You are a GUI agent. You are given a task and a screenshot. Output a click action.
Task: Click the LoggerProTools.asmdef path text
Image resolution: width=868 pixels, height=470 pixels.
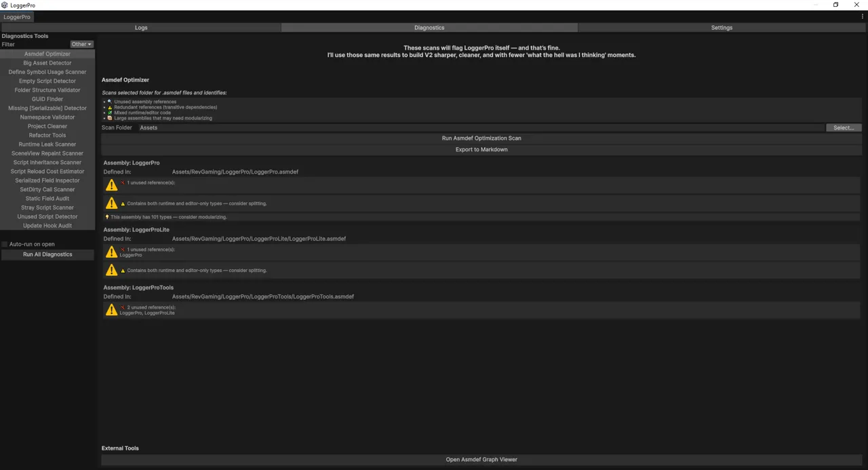click(263, 296)
